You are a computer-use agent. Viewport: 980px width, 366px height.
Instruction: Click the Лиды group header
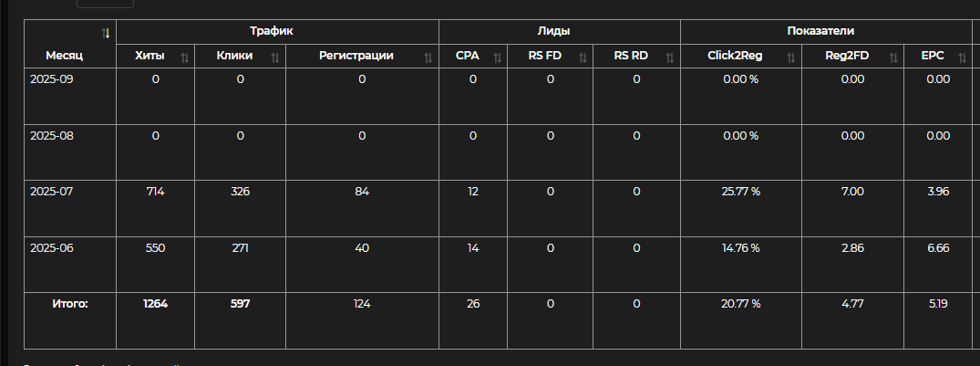pyautogui.click(x=560, y=31)
